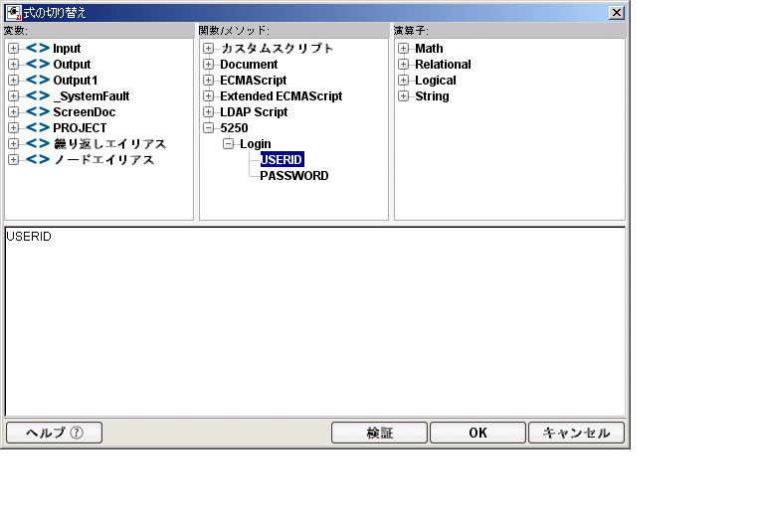Expand the Logical operators node
The image size is (762, 532).
pos(403,81)
